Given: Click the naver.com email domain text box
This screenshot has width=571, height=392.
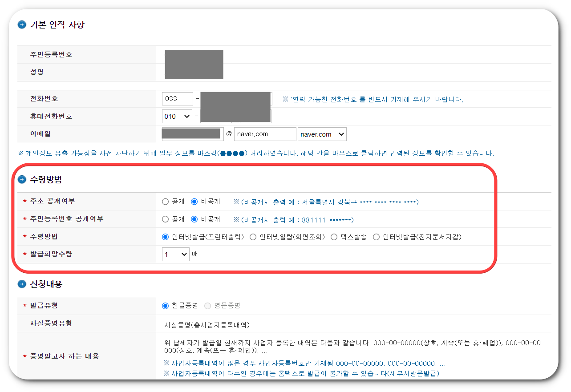Looking at the screenshot, I should point(265,133).
